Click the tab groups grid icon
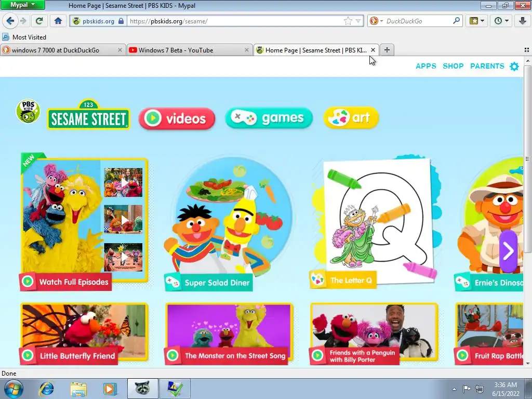 (x=527, y=50)
